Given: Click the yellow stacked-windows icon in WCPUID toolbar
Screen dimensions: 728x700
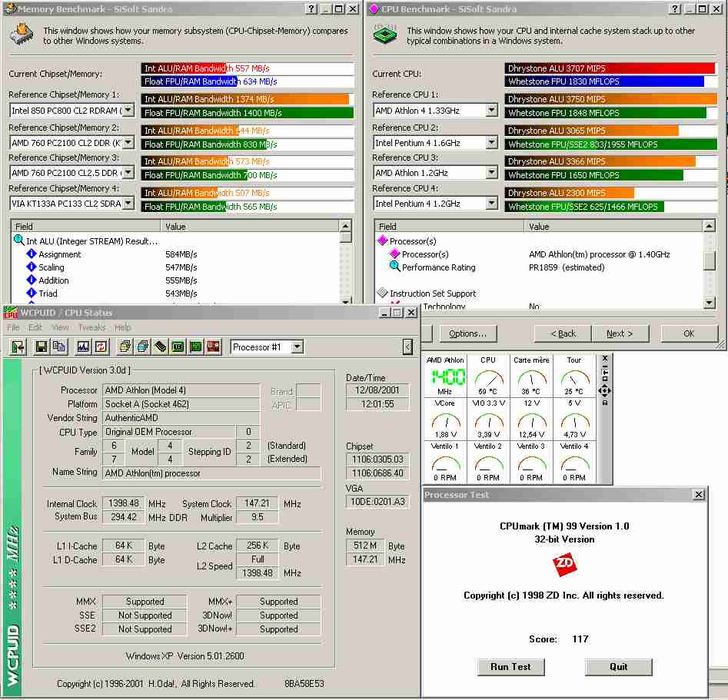Looking at the screenshot, I should 125,347.
